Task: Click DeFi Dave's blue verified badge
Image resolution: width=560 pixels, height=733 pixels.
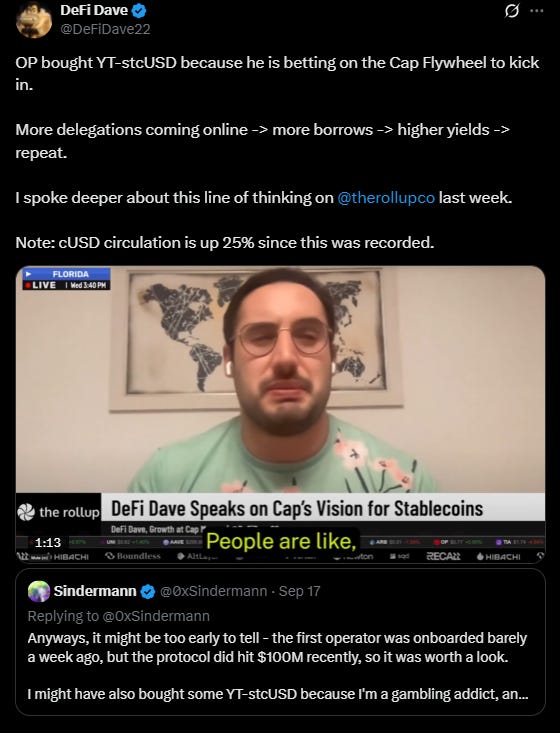Action: 139,10
